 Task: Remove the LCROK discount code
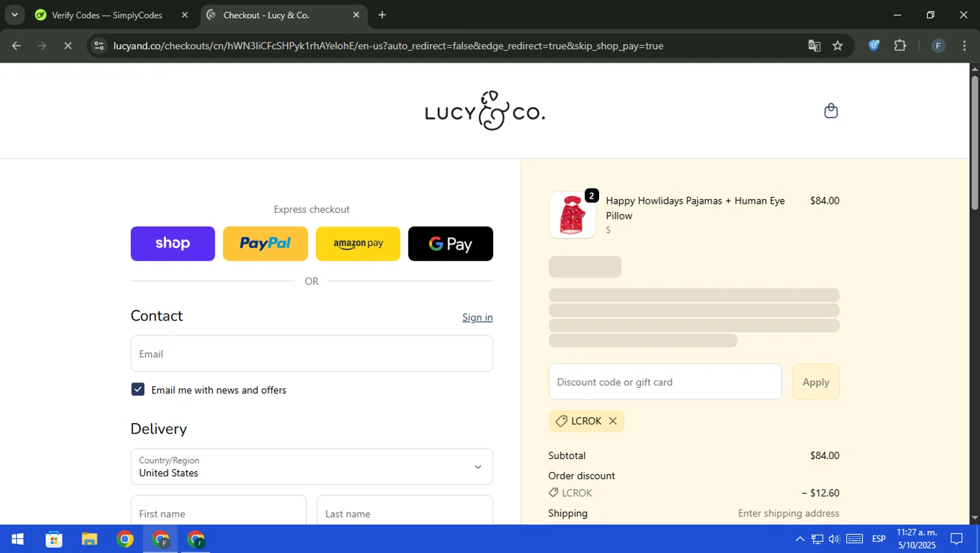pos(613,421)
